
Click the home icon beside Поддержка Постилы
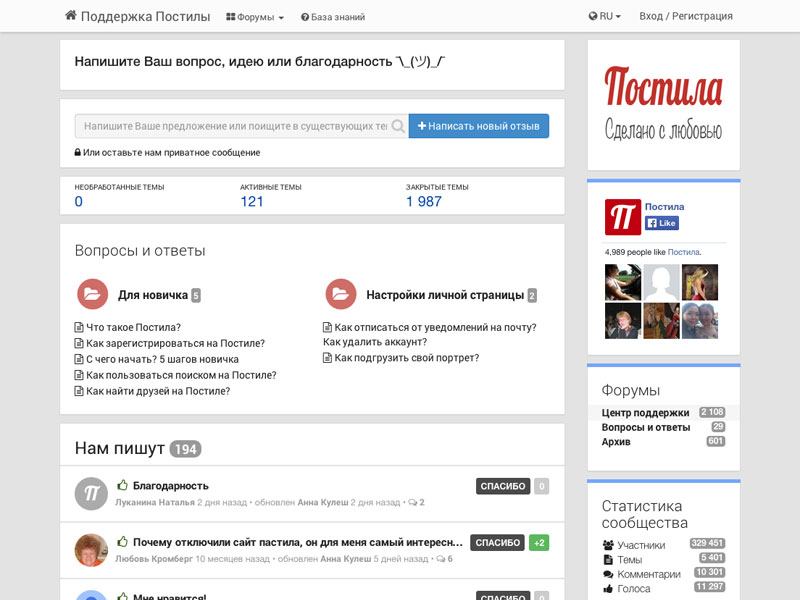71,16
